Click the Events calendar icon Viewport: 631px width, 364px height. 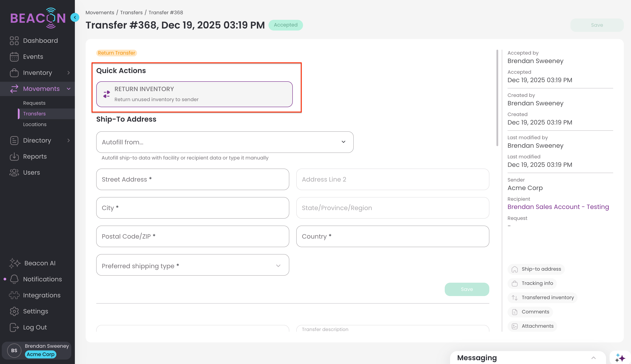point(14,57)
